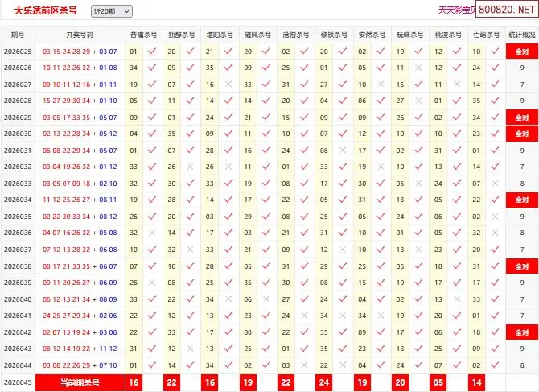Click the X mark for 安然杀号 in row 2026027

coord(381,85)
